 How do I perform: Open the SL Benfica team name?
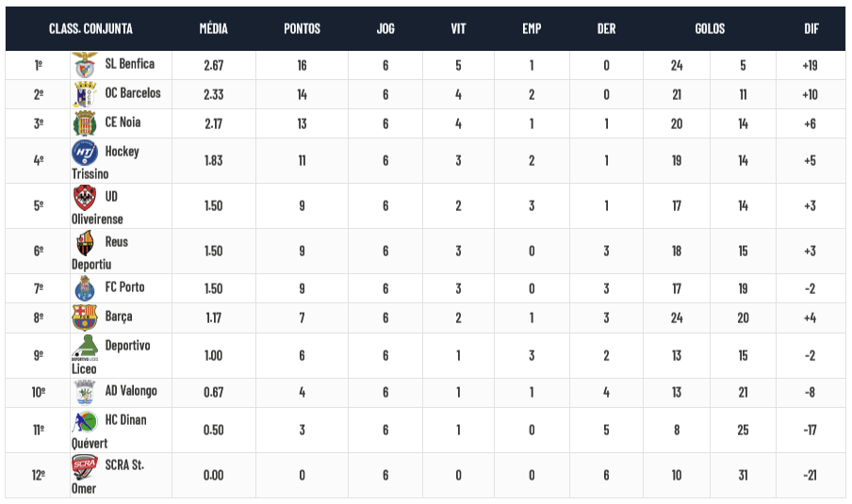click(130, 63)
